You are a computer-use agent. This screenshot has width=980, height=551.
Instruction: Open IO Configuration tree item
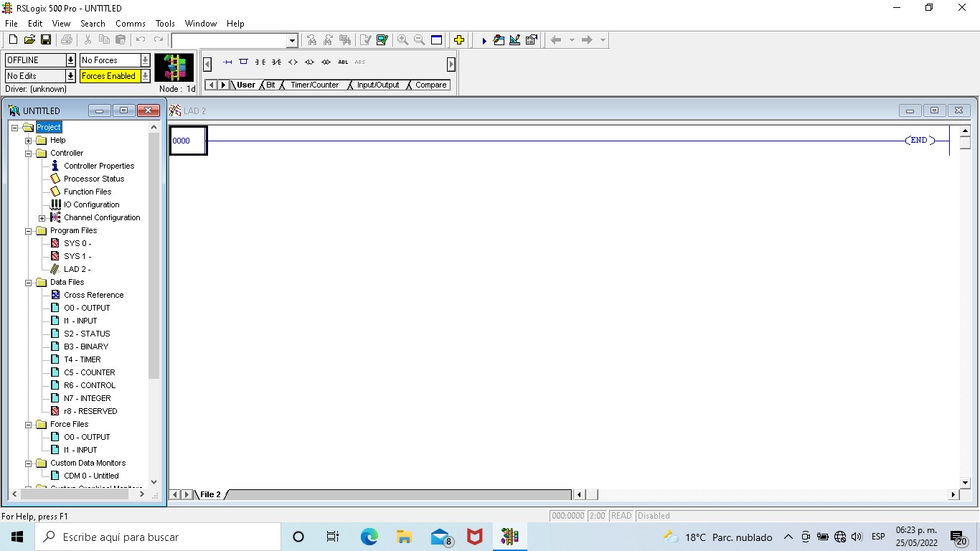click(91, 204)
